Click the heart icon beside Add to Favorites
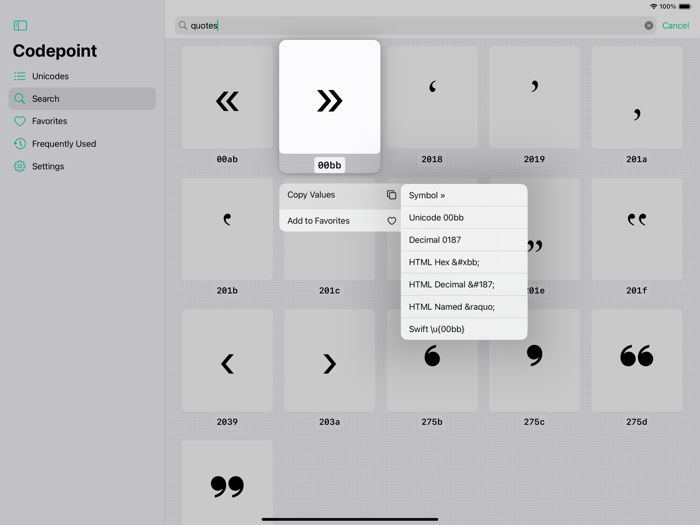Screen dimensions: 700x525 [x=392, y=221]
